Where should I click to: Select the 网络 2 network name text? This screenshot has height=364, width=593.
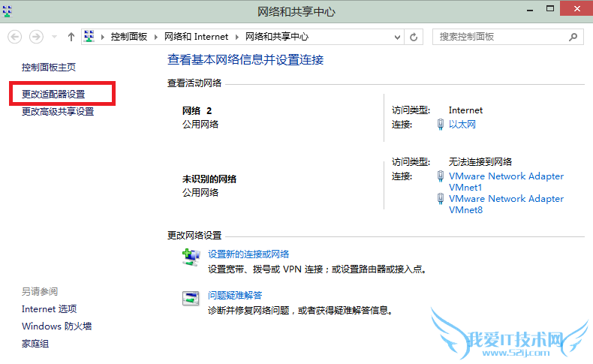click(x=197, y=111)
